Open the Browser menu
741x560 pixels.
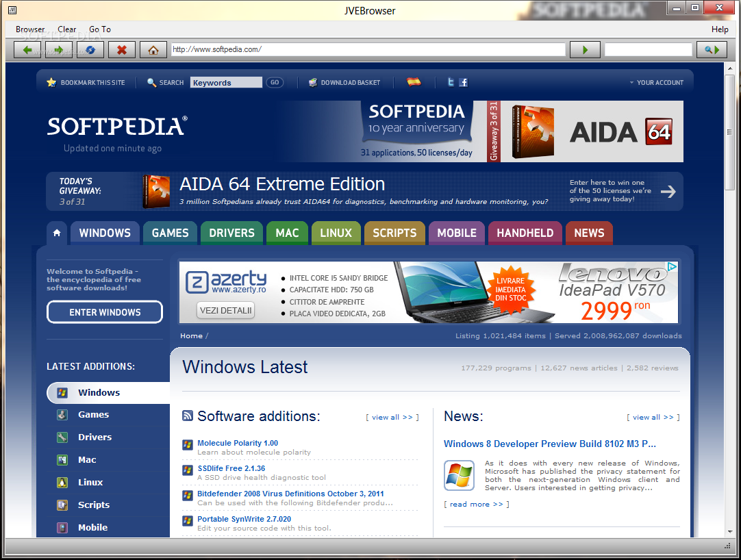tap(30, 29)
